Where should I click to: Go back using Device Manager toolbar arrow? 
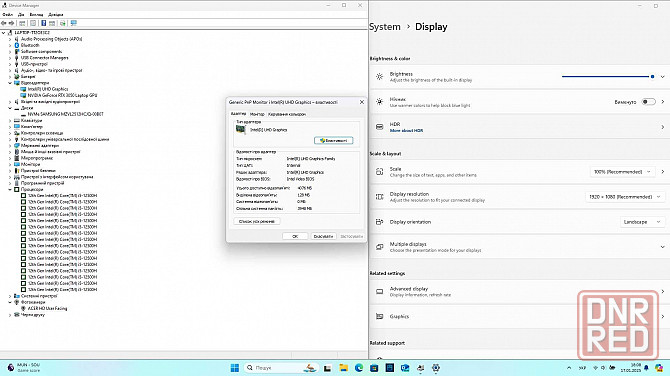[4, 23]
